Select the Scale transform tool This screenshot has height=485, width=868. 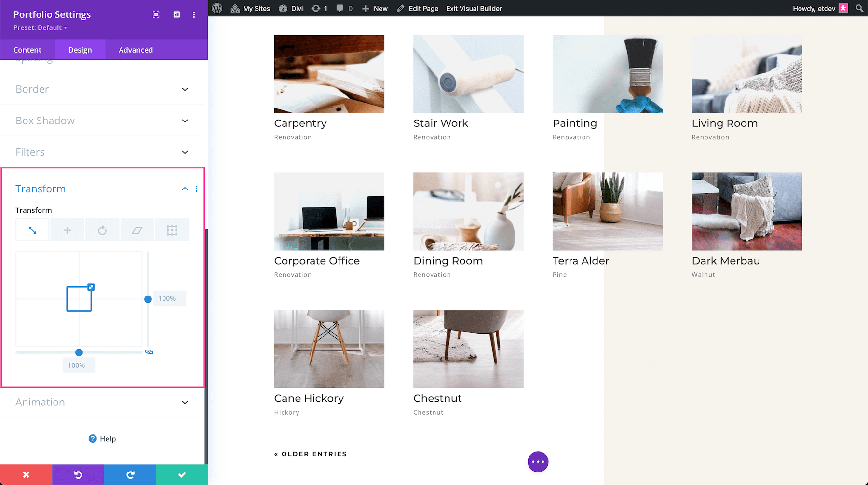[x=32, y=229]
